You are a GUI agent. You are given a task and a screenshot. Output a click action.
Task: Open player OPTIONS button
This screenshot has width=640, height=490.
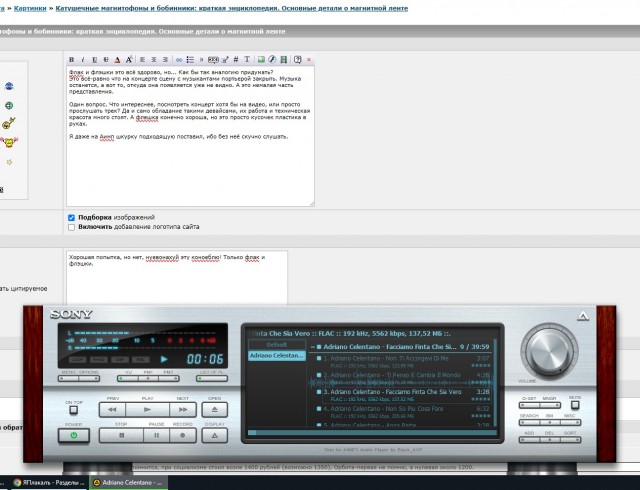[x=89, y=379]
